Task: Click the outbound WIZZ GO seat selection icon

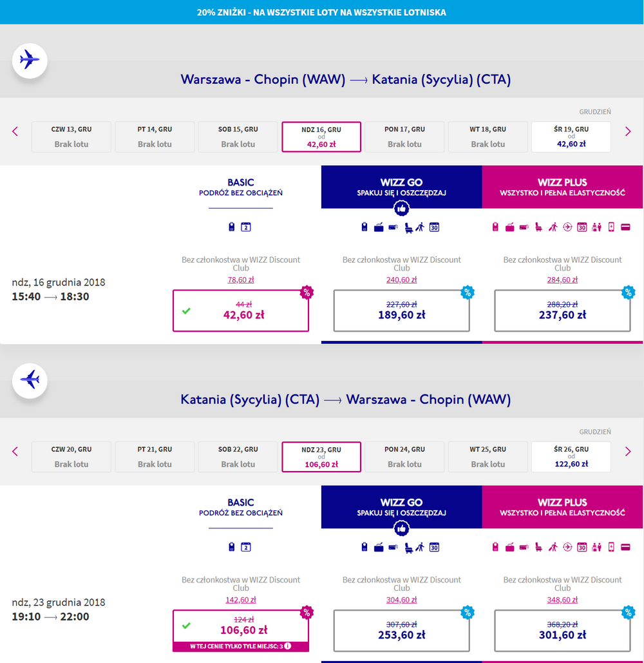Action: 408,228
